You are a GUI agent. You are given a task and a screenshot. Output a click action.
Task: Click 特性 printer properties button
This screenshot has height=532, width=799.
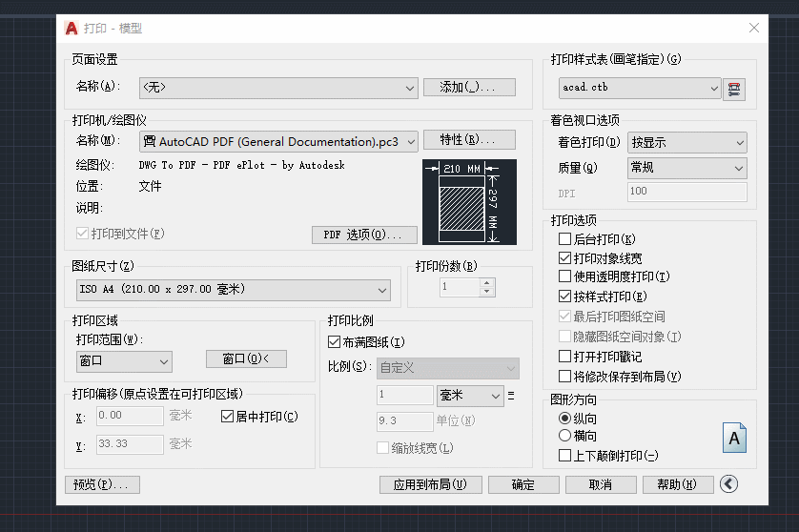click(469, 140)
